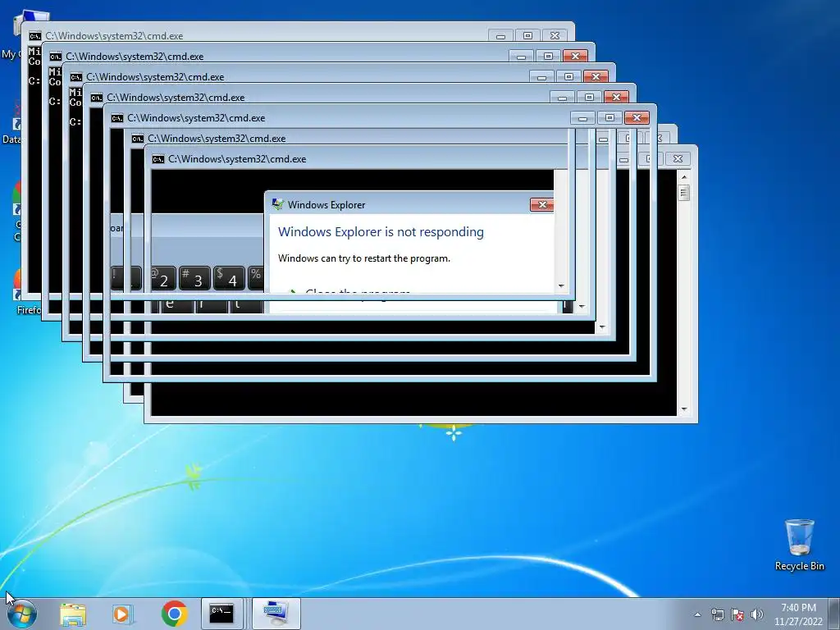This screenshot has width=840, height=630.
Task: Click 'Windows can try to restart the program.' text
Action: click(364, 258)
